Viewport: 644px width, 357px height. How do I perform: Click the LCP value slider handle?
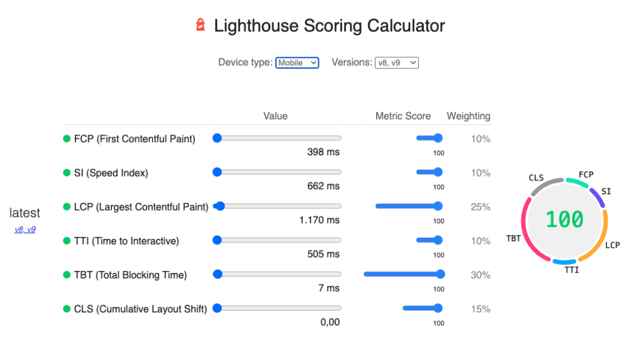(220, 206)
